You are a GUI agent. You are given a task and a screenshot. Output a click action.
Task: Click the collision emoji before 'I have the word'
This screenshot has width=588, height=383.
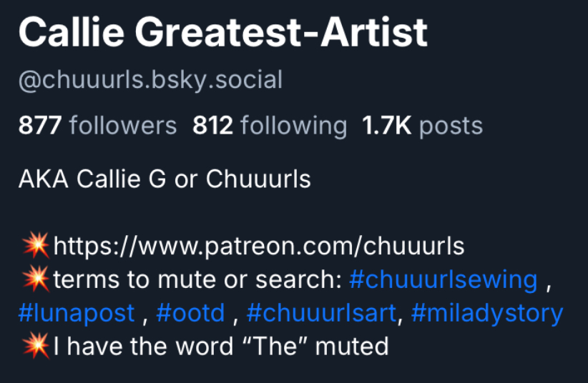34,347
